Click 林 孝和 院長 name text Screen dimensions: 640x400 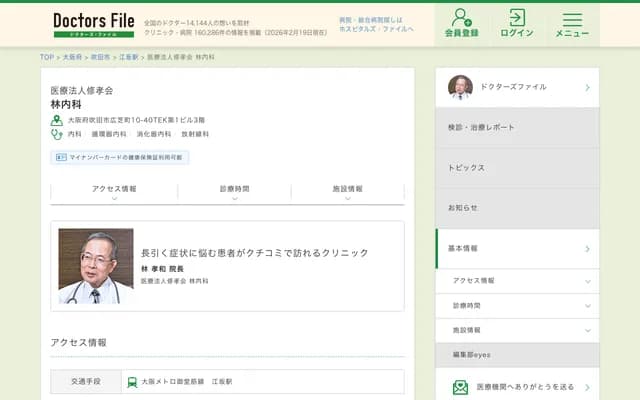[162, 269]
